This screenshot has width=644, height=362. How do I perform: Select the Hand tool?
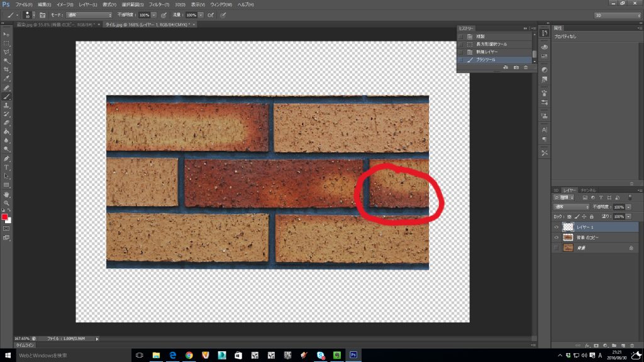[6, 194]
